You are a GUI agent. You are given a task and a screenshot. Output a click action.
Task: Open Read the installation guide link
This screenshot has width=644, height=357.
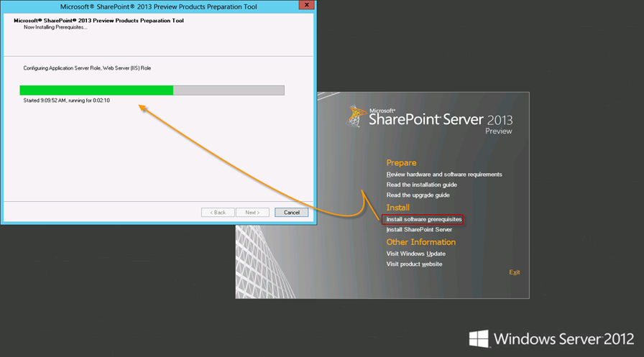click(x=421, y=185)
